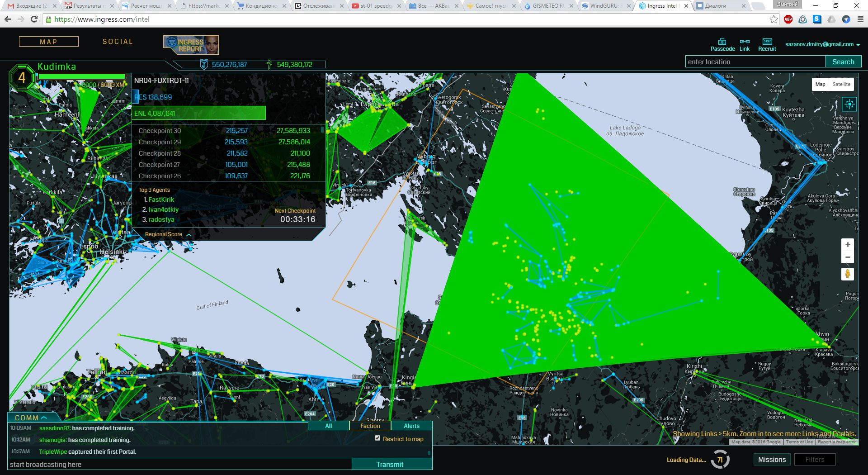Open the Дмитрий profile switcher

[787, 4]
